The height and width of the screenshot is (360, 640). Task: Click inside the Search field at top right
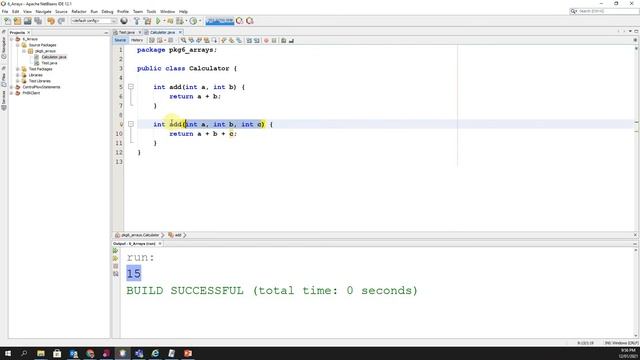point(604,11)
